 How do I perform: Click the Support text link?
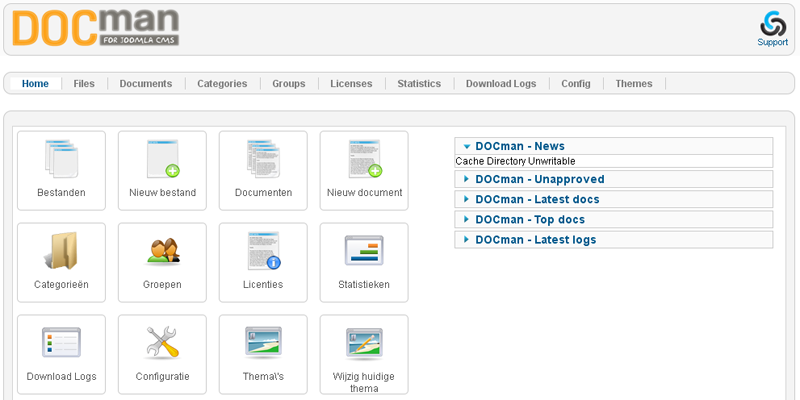coord(772,42)
